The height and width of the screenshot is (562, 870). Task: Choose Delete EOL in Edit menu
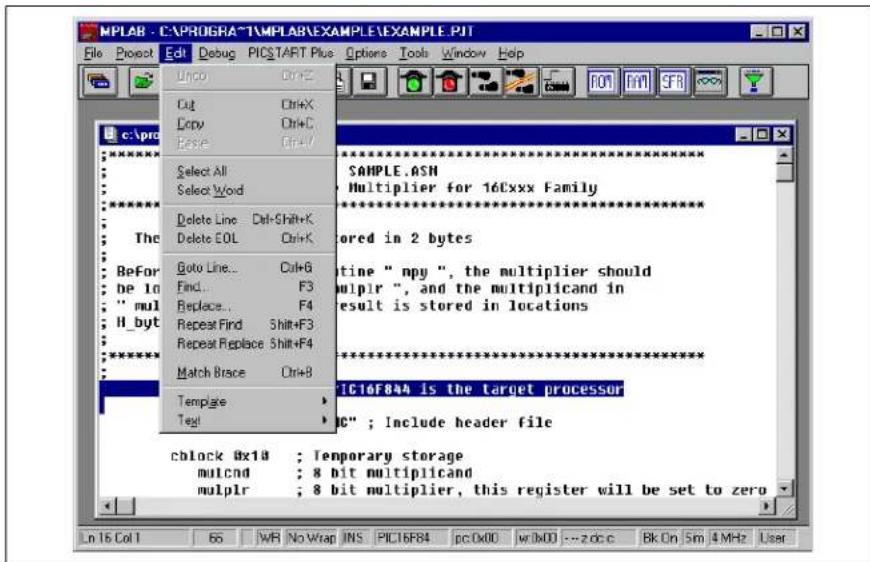(247, 239)
